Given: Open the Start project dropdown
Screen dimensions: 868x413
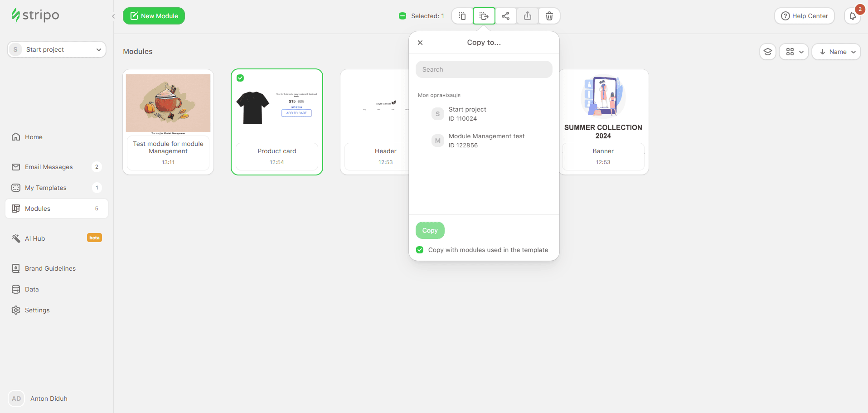Looking at the screenshot, I should point(57,49).
